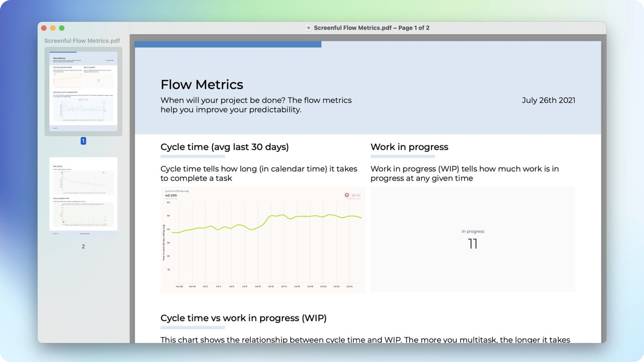Click the dark blue bar atop the page
This screenshot has height=362, width=644.
[x=228, y=44]
